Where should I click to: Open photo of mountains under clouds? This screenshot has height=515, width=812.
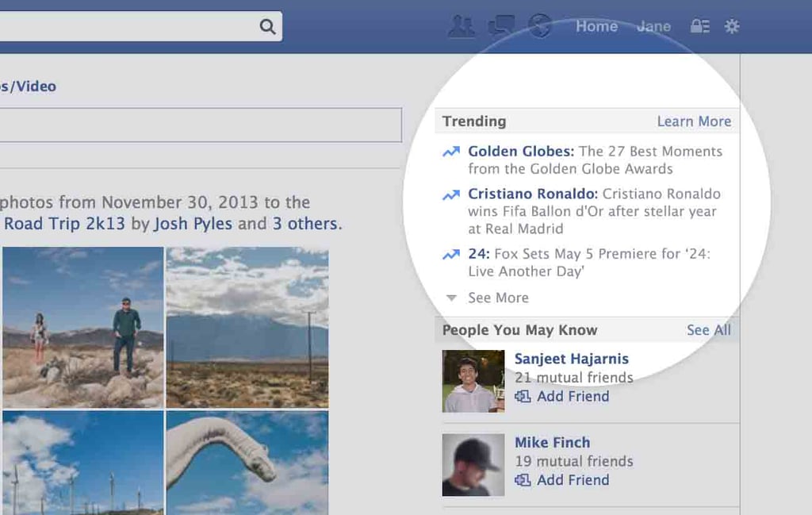(247, 328)
